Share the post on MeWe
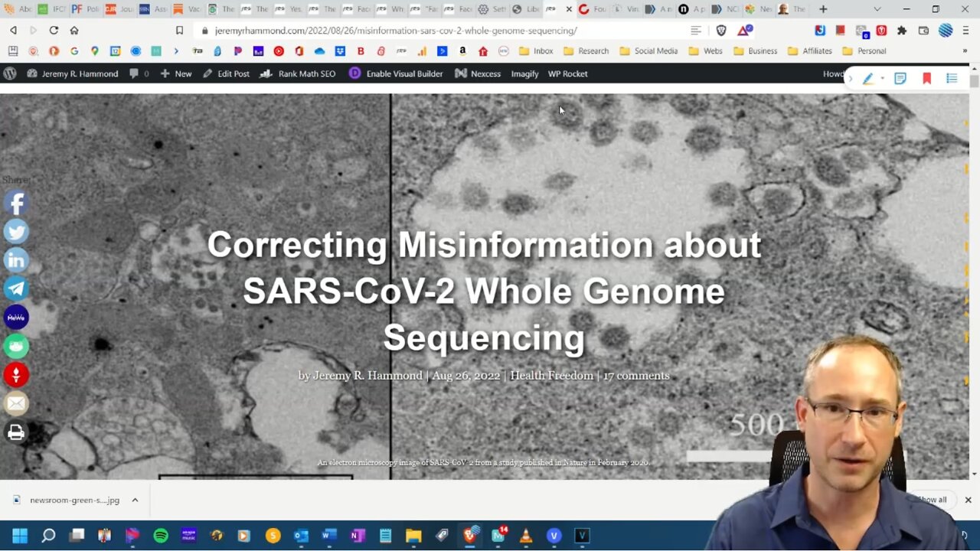Screen dimensions: 980x551 click(16, 318)
